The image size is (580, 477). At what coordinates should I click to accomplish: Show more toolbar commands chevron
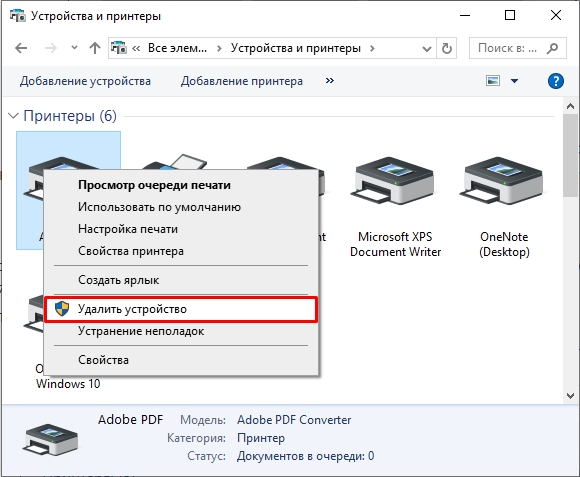click(x=330, y=81)
